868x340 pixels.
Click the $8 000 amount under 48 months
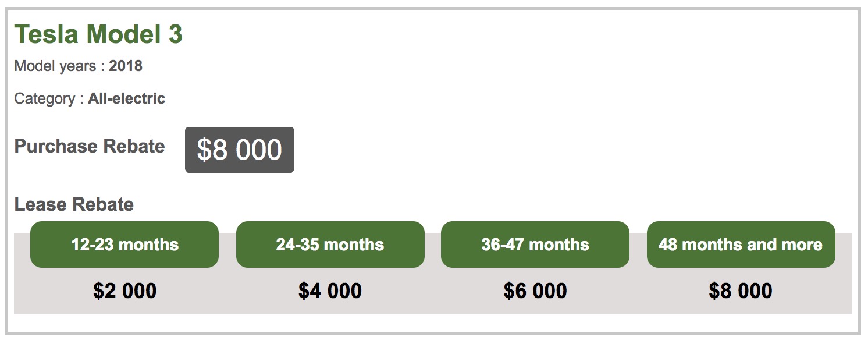pos(741,291)
